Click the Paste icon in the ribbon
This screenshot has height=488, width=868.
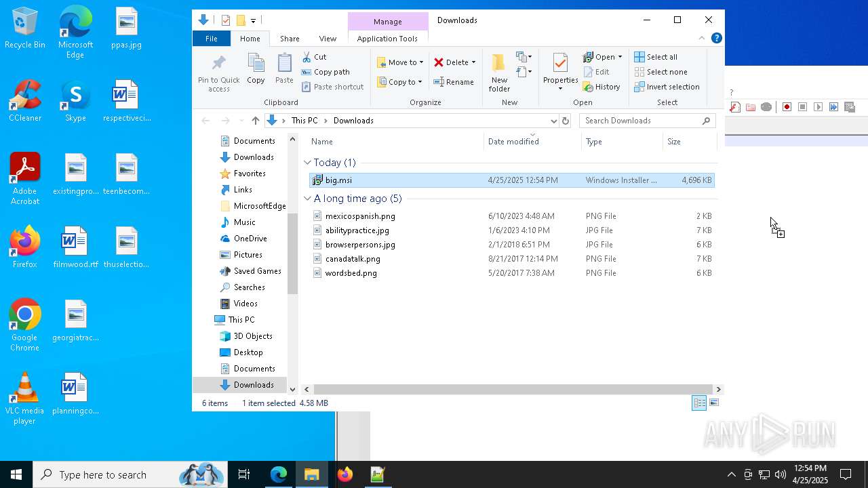[284, 64]
